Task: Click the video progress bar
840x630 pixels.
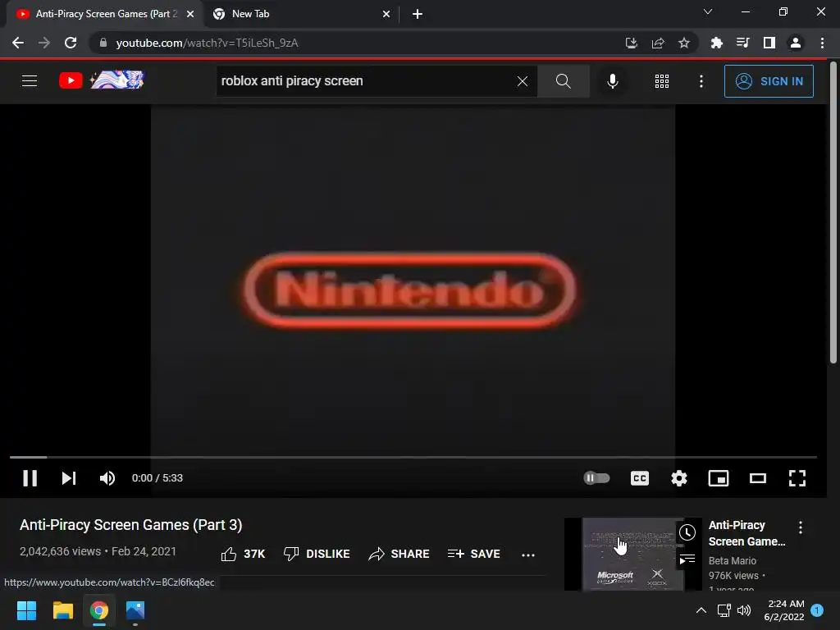Action: (x=413, y=457)
